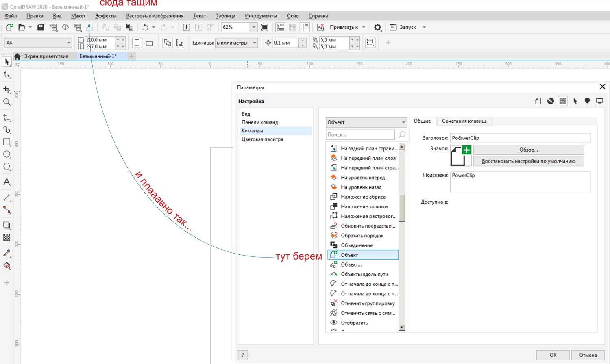610x364 pixels.
Task: Select the Zoom magnifier tool
Action: coord(7,102)
